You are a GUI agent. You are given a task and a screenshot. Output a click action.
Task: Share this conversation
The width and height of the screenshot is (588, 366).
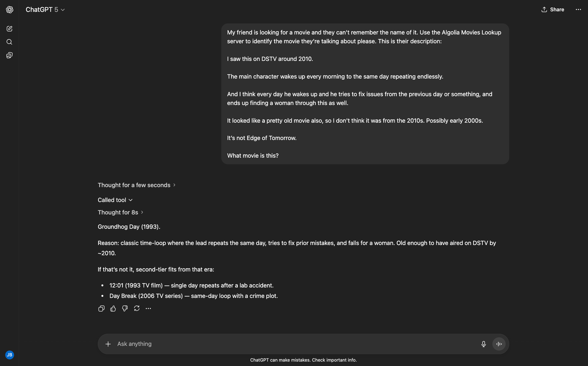pyautogui.click(x=552, y=9)
